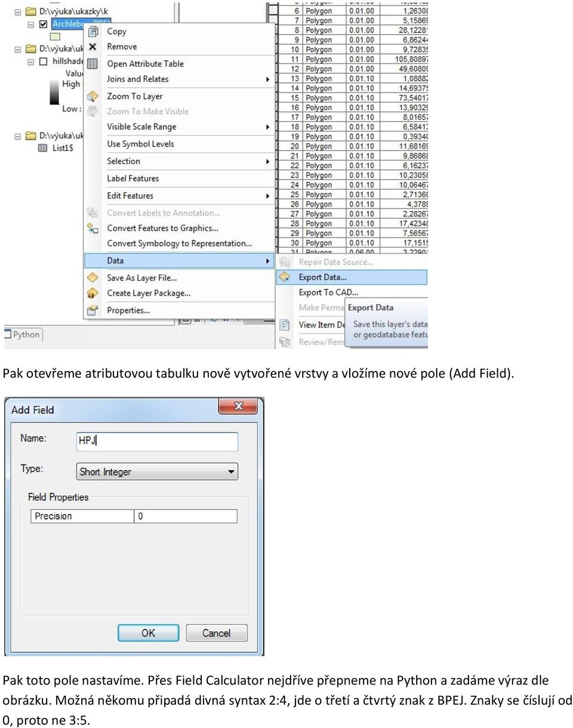The height and width of the screenshot is (728, 573).
Task: Click the Zoom To Layer magnifier icon
Action: tap(93, 96)
